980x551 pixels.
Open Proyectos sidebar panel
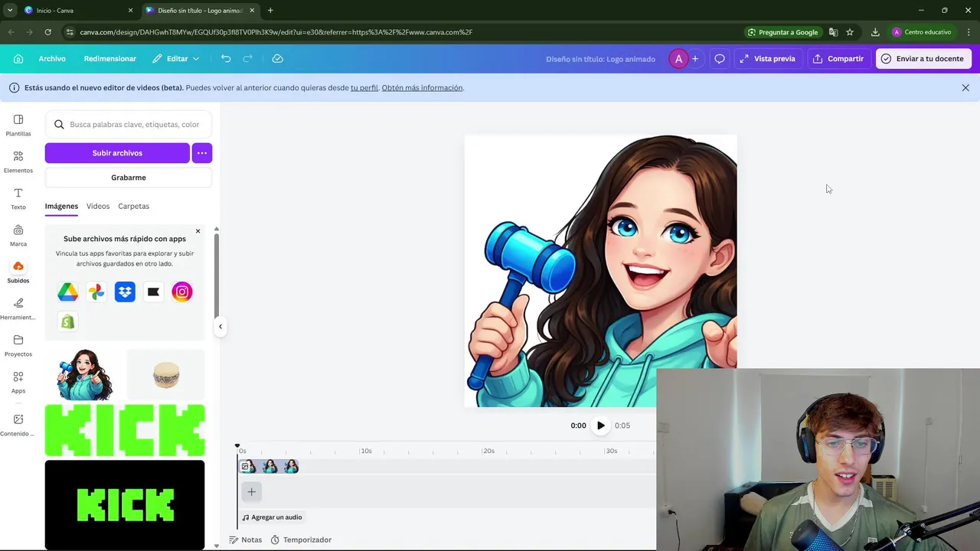coord(18,345)
